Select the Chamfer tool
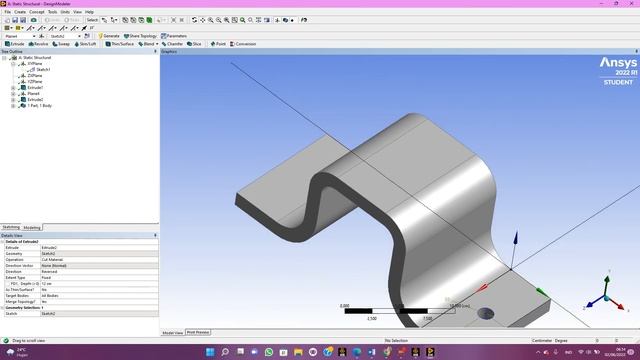 (173, 44)
